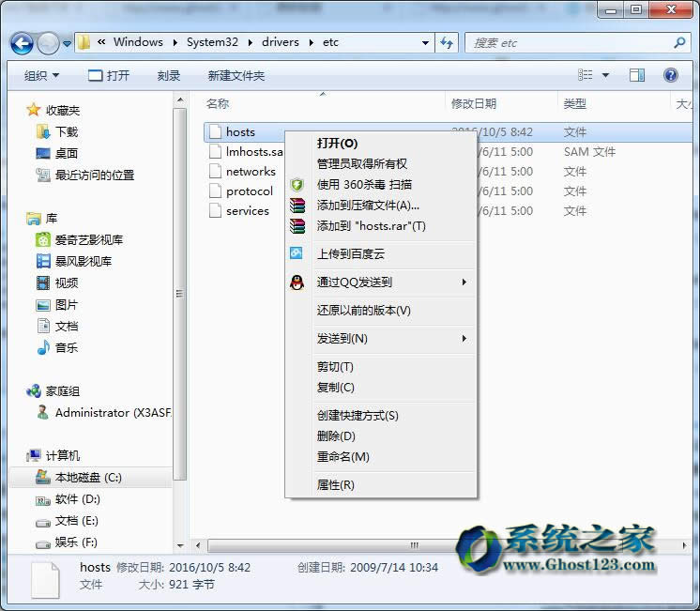700x611 pixels.
Task: Open the 视频 library
Action: pos(57,283)
